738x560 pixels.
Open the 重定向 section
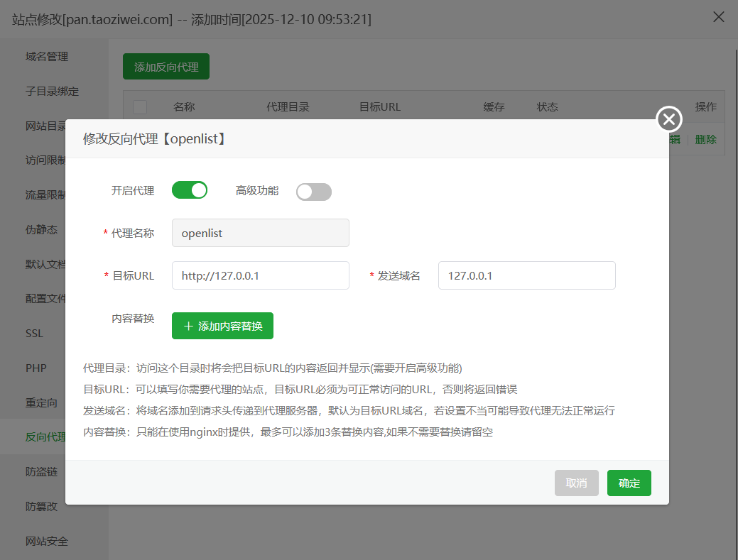tap(43, 402)
